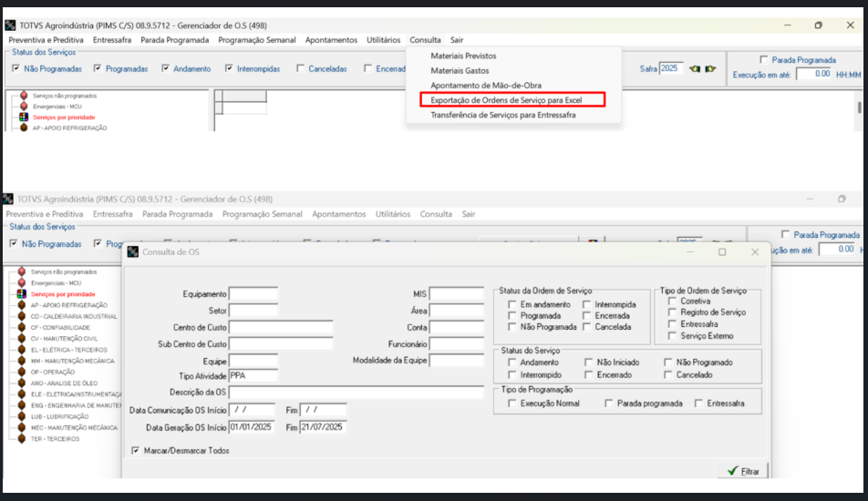Click the Descrição da OS field
The width and height of the screenshot is (868, 501).
tap(356, 392)
